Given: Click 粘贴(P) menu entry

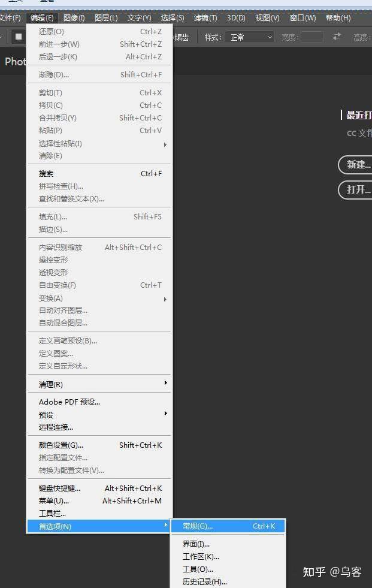Looking at the screenshot, I should 99,131.
